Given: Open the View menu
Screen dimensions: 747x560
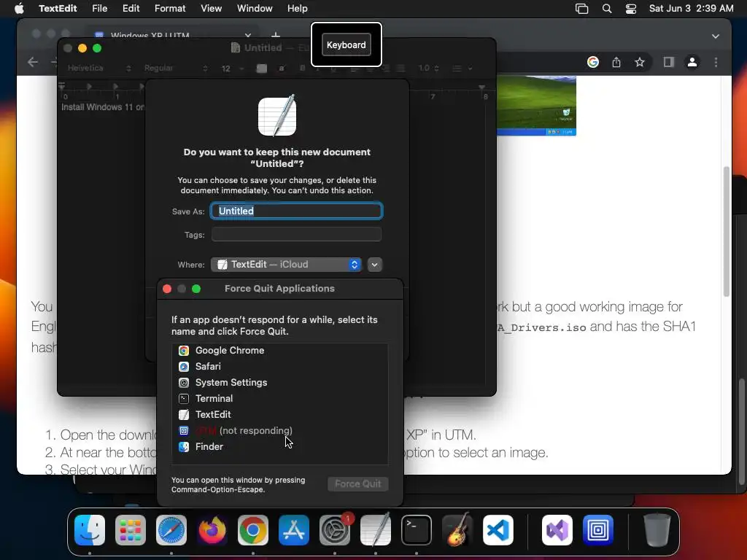Looking at the screenshot, I should pyautogui.click(x=211, y=9).
